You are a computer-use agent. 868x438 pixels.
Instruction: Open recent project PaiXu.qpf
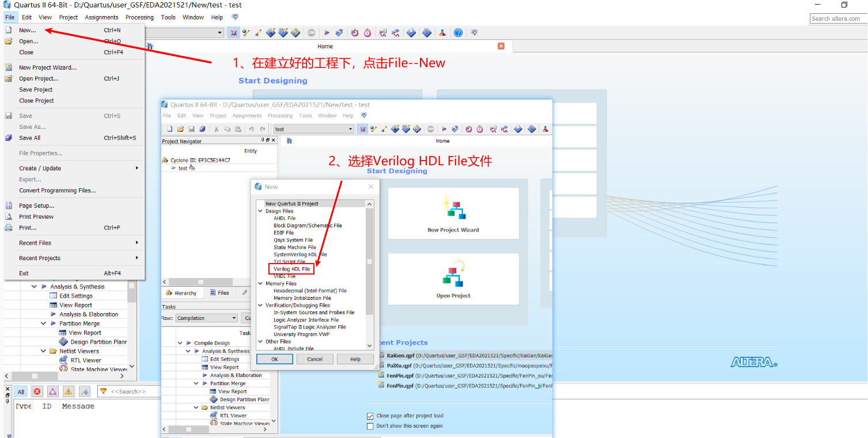(x=465, y=365)
